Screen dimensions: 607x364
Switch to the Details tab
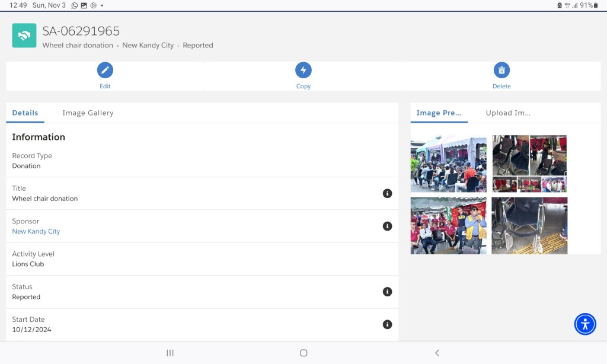coord(25,113)
